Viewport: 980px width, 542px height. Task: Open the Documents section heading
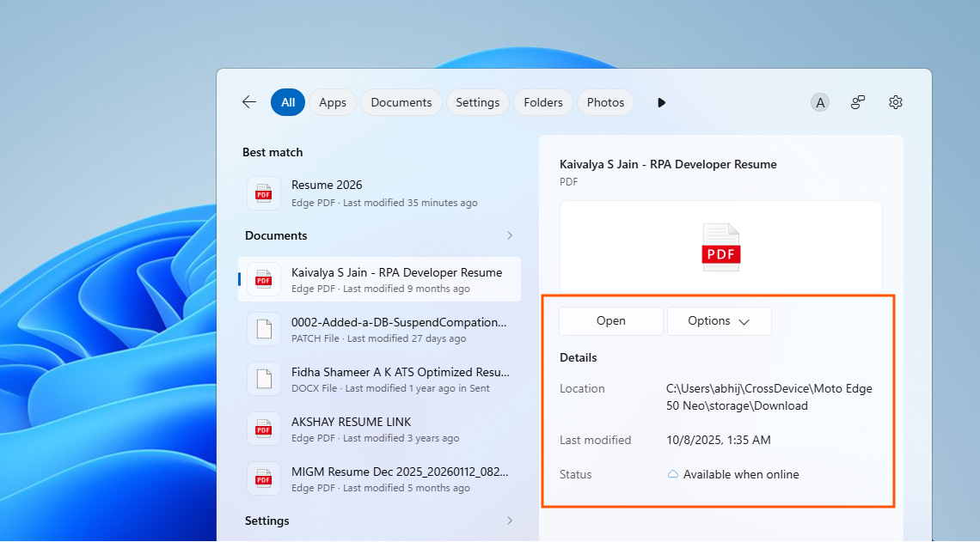(x=276, y=235)
